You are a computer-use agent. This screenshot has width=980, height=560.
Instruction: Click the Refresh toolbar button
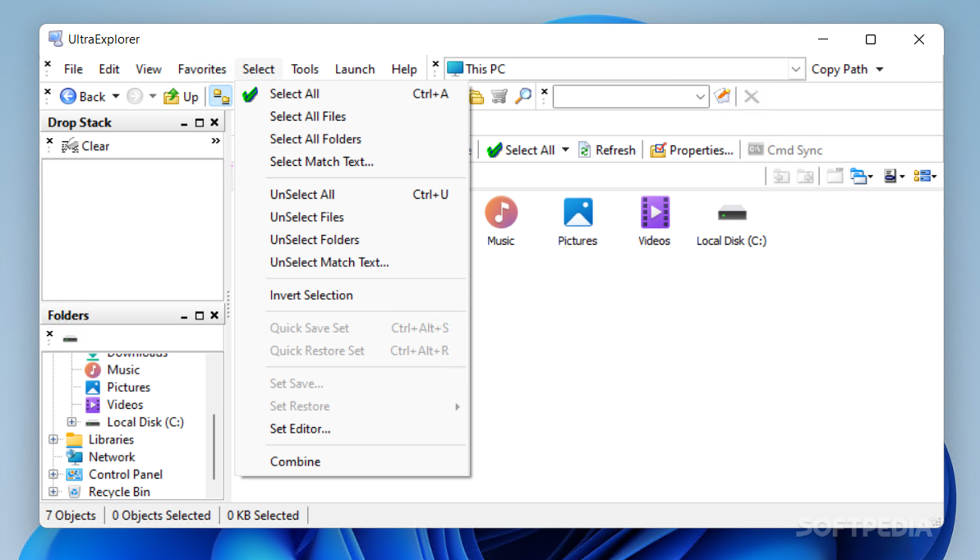pos(607,150)
